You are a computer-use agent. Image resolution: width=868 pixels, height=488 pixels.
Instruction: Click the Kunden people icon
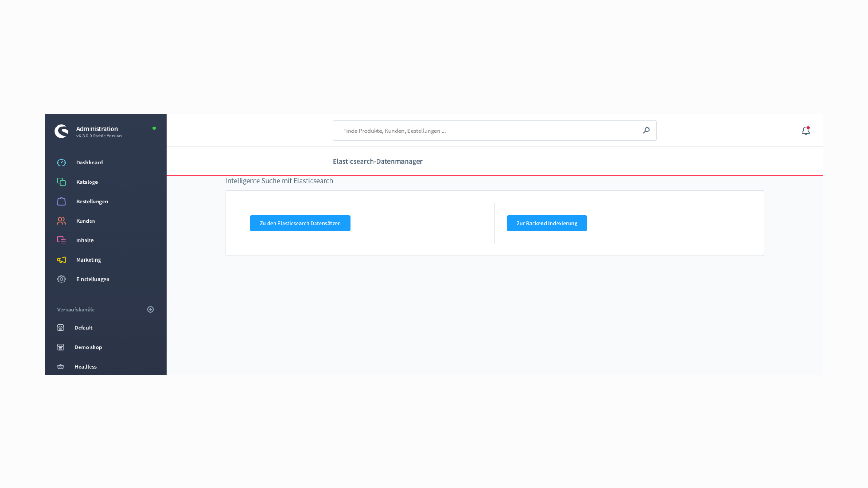point(61,221)
